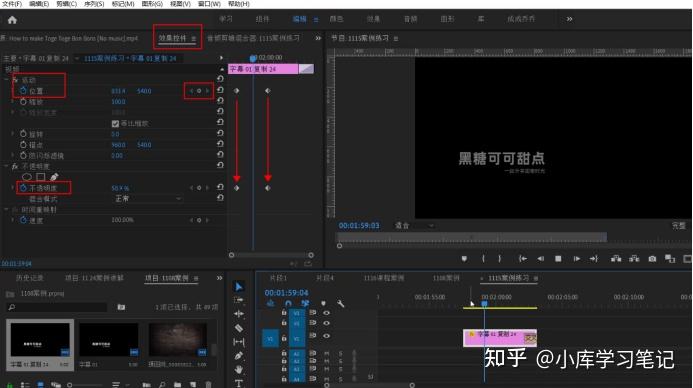
Task: Mark In point in Program monitor
Action: tap(483, 259)
